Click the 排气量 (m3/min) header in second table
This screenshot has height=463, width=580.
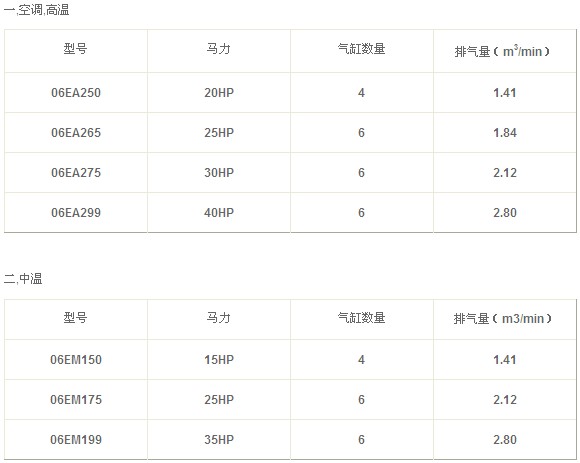coord(503,318)
